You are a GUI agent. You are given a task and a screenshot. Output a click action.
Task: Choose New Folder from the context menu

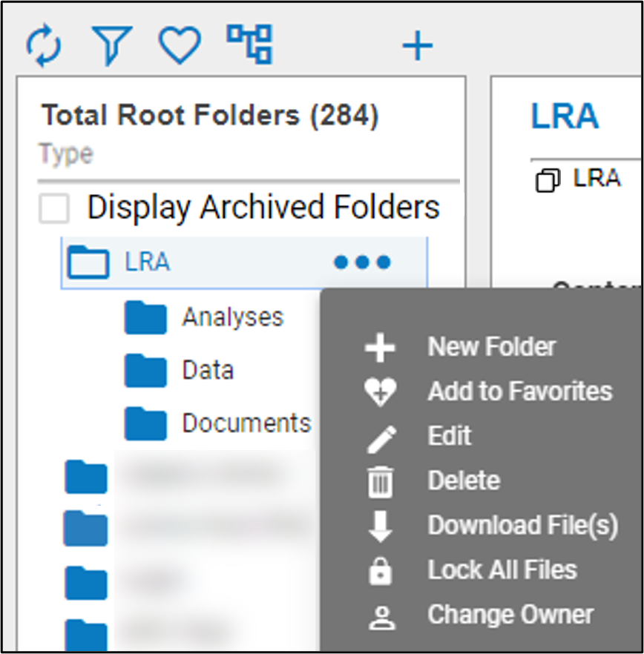coord(491,346)
